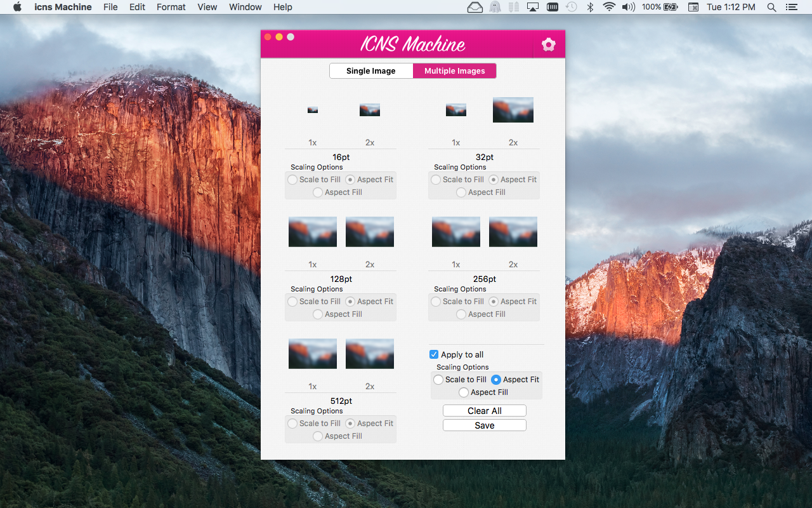This screenshot has width=812, height=508.
Task: Click the Wi-Fi status icon
Action: [x=609, y=7]
